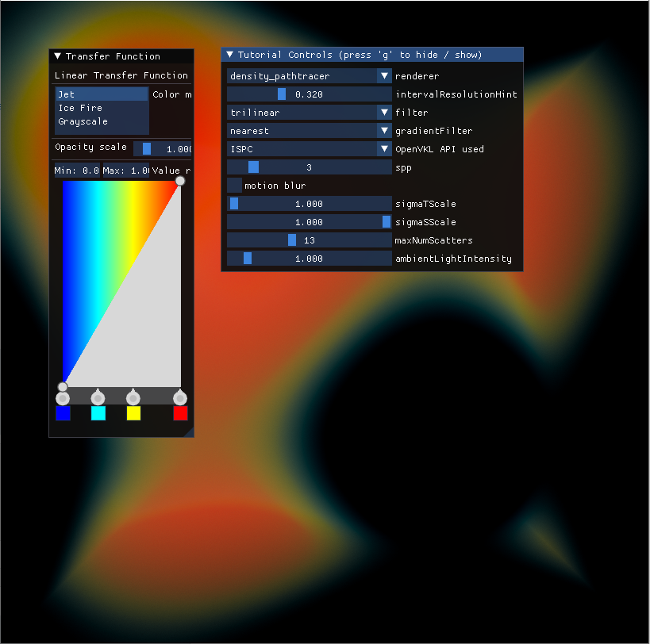Select the Grayscale color map
This screenshot has height=644, width=650.
[102, 121]
